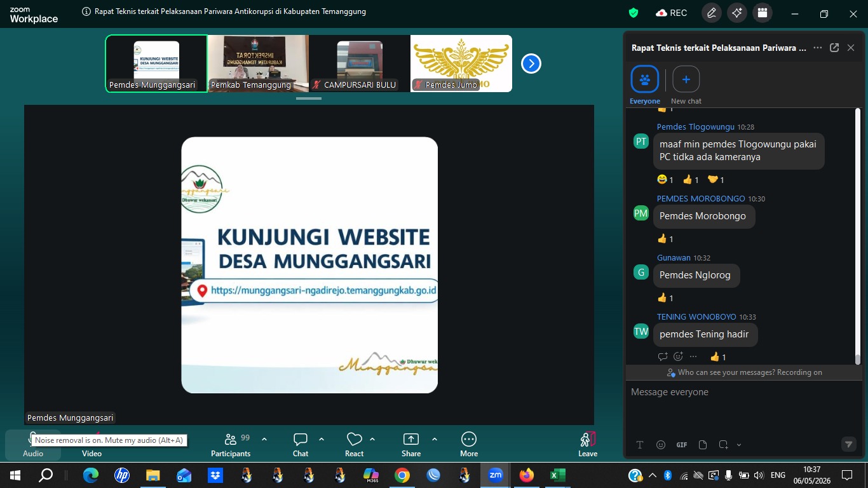Open the Participants panel

(231, 445)
